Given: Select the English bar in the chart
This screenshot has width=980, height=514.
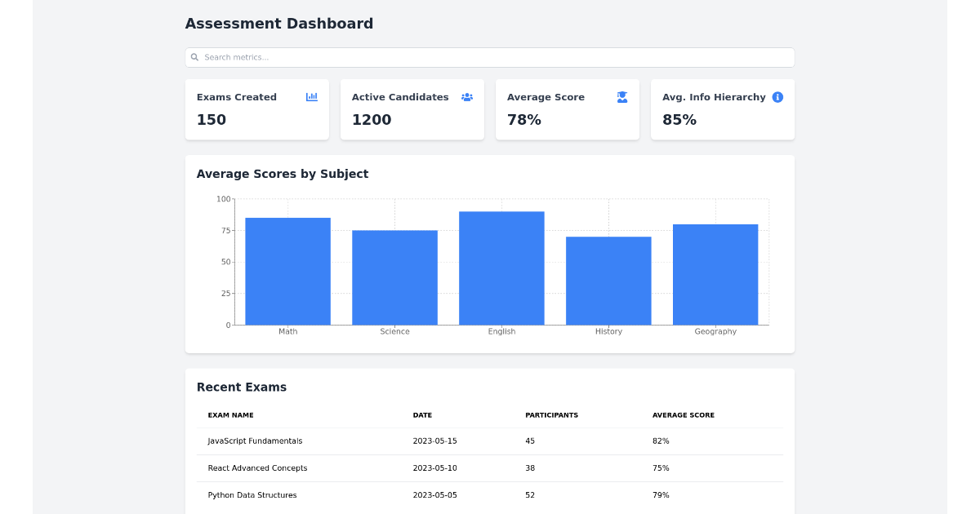Looking at the screenshot, I should click(501, 265).
